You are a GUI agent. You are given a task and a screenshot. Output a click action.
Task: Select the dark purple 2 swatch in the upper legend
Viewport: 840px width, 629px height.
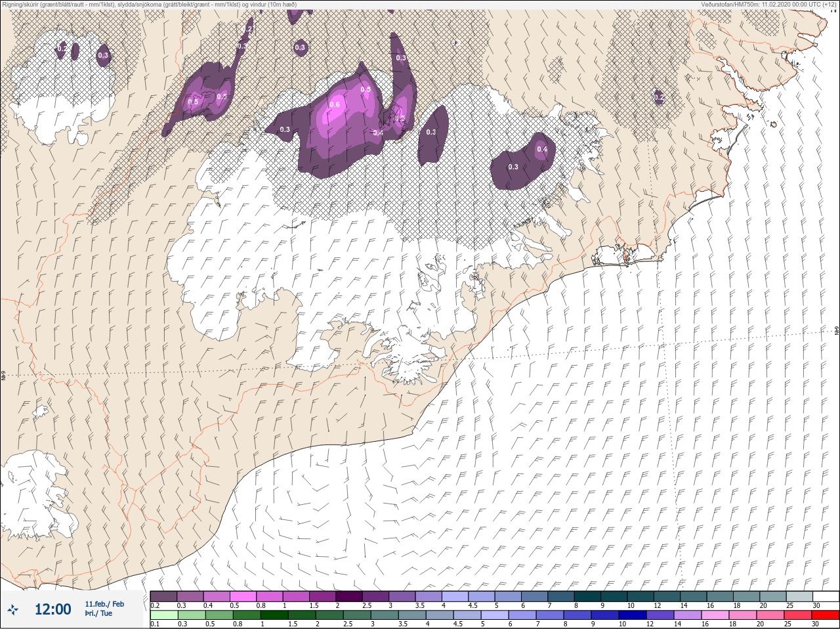pyautogui.click(x=349, y=596)
